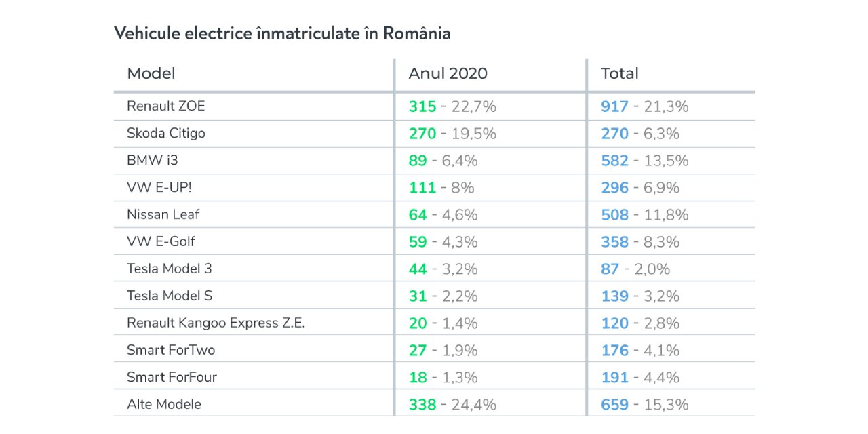868x434 pixels.
Task: Select the BMW i3 model cell
Action: click(153, 160)
